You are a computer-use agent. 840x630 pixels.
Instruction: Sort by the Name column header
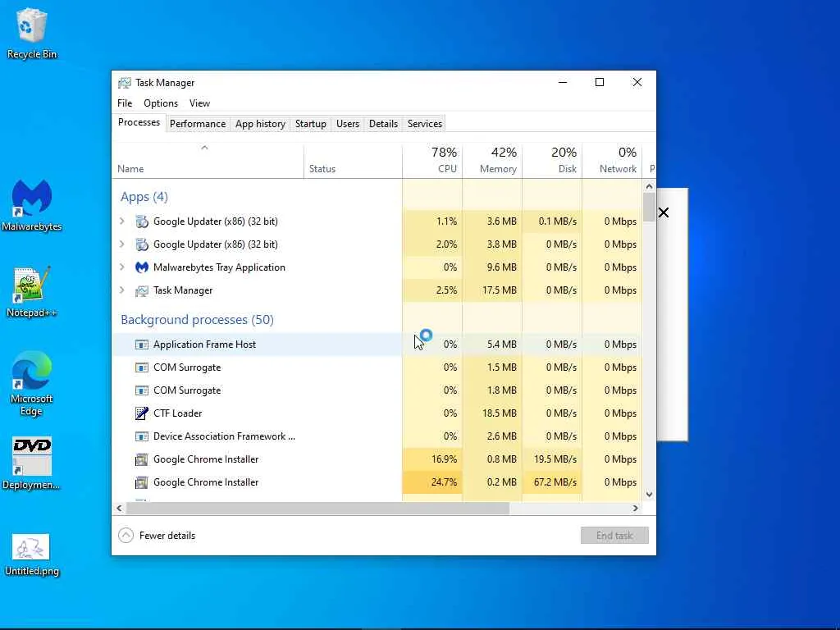pyautogui.click(x=208, y=160)
